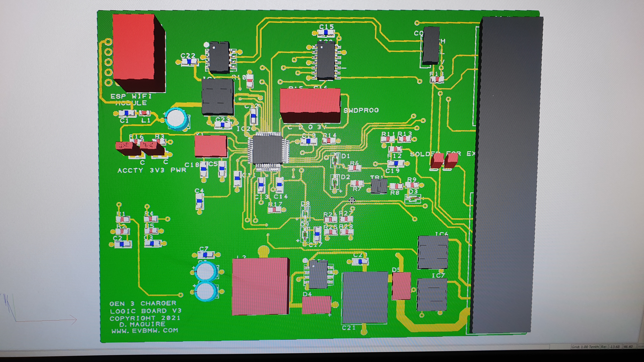This screenshot has height=362, width=644.
Task: Select the red D4 diode component
Action: click(317, 305)
